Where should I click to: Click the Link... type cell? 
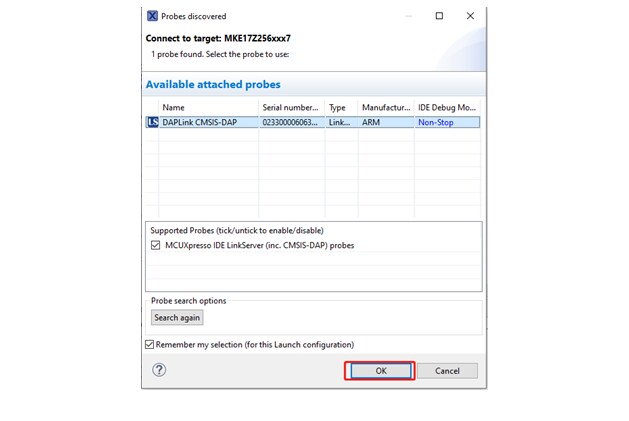(339, 122)
